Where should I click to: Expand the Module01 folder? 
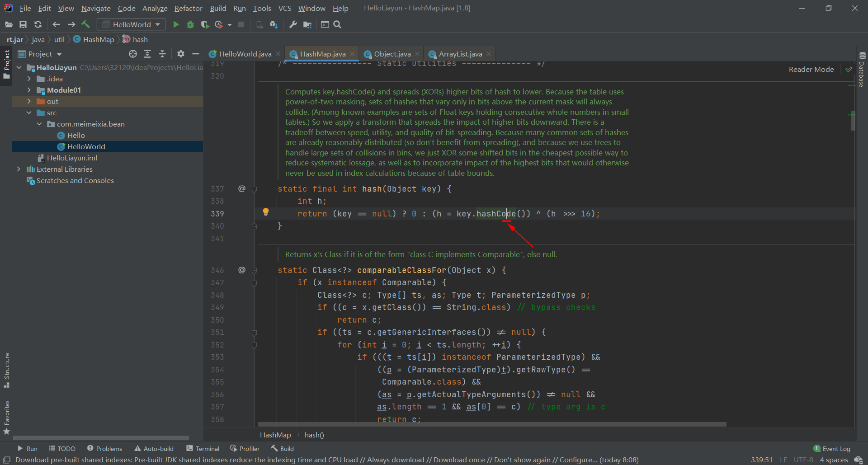point(29,90)
